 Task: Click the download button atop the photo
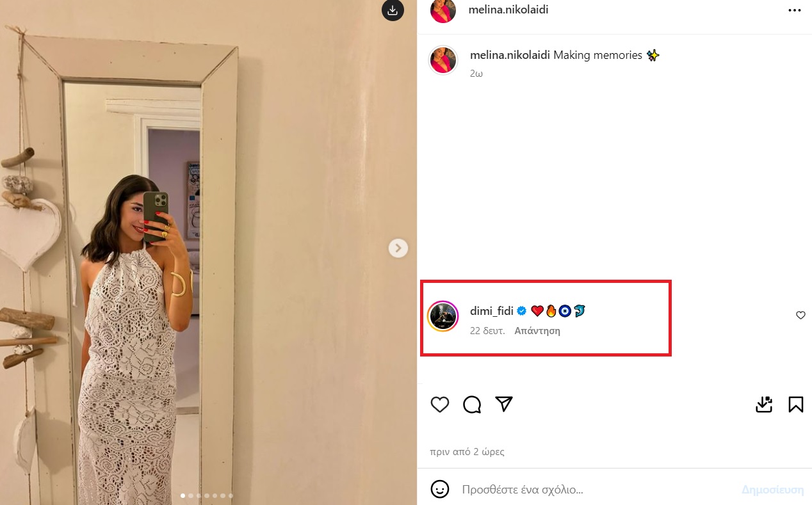coord(393,10)
